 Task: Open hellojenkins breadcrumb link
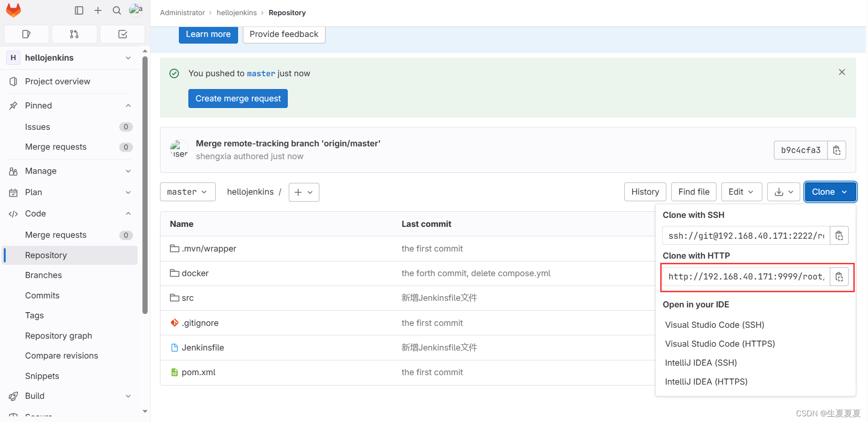click(x=237, y=13)
